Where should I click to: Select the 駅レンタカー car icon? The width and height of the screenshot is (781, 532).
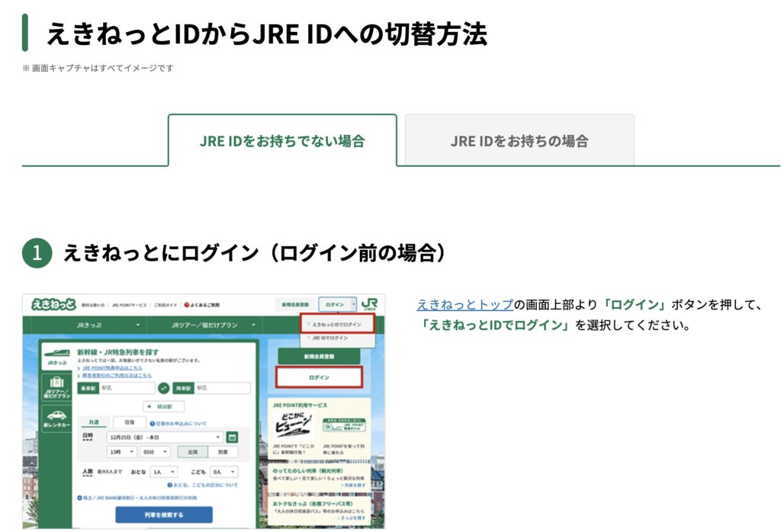[57, 418]
